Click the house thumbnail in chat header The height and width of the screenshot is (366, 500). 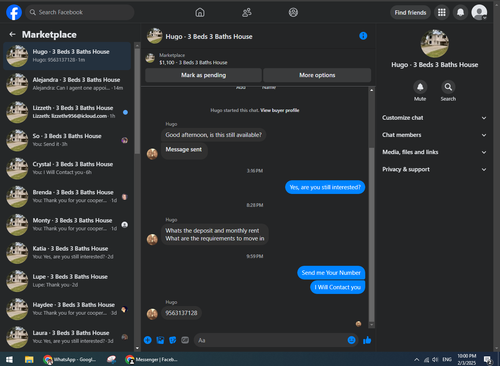click(155, 36)
